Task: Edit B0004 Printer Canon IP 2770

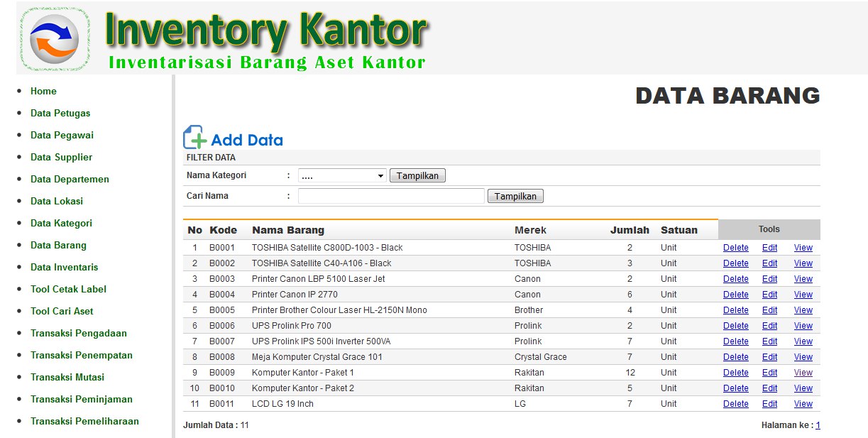Action: pos(770,295)
